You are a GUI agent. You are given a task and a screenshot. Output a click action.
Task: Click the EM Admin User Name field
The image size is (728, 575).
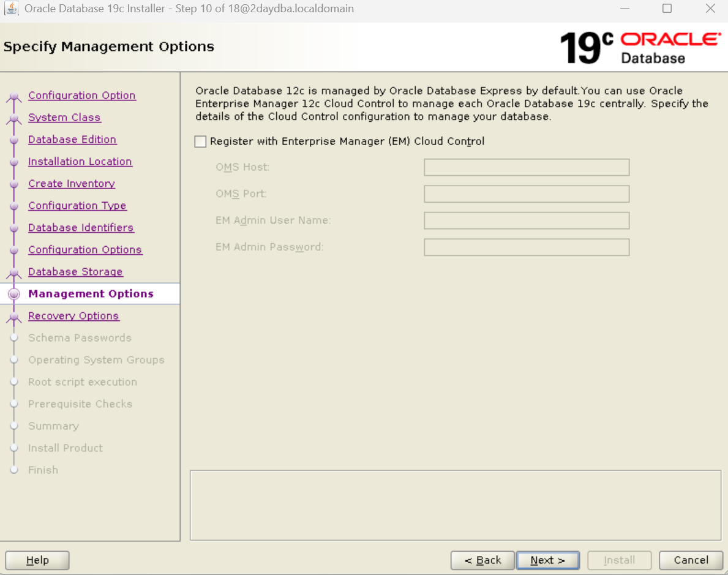point(527,220)
